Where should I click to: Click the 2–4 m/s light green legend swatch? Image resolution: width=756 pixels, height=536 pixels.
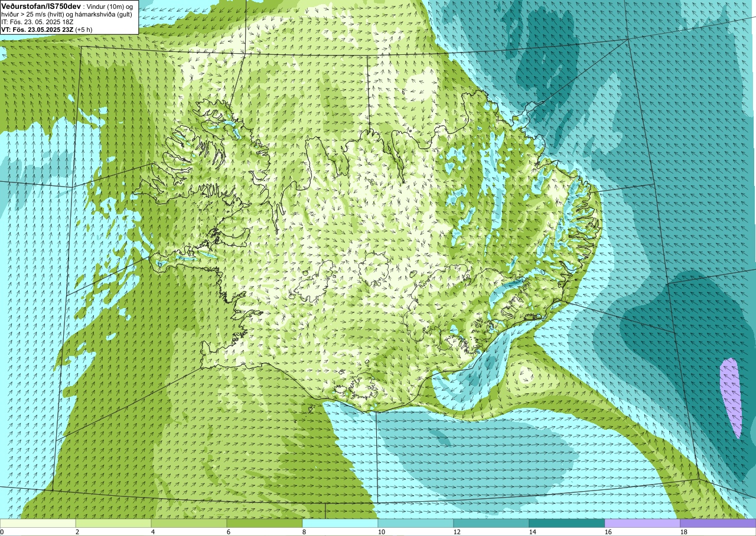click(113, 523)
